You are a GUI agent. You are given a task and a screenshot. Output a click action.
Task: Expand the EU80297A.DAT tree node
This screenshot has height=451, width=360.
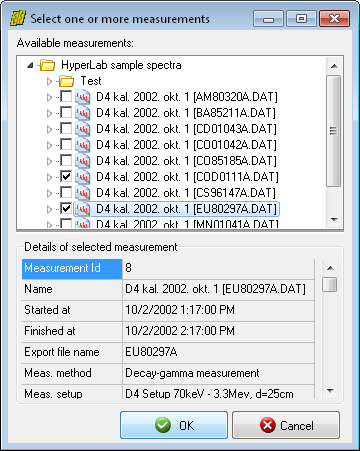click(x=49, y=209)
